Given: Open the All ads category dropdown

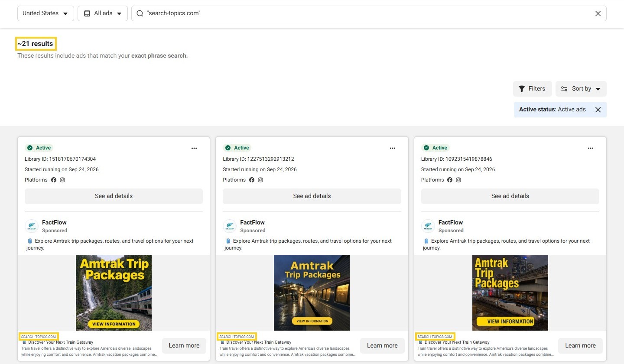Looking at the screenshot, I should [x=103, y=13].
